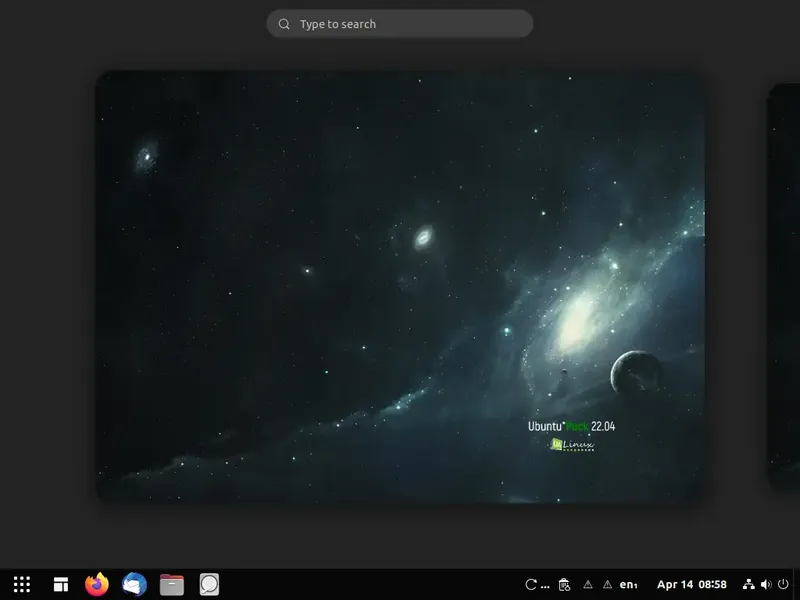Click the second warning triangle indicator
The image size is (800, 600).
click(x=607, y=584)
